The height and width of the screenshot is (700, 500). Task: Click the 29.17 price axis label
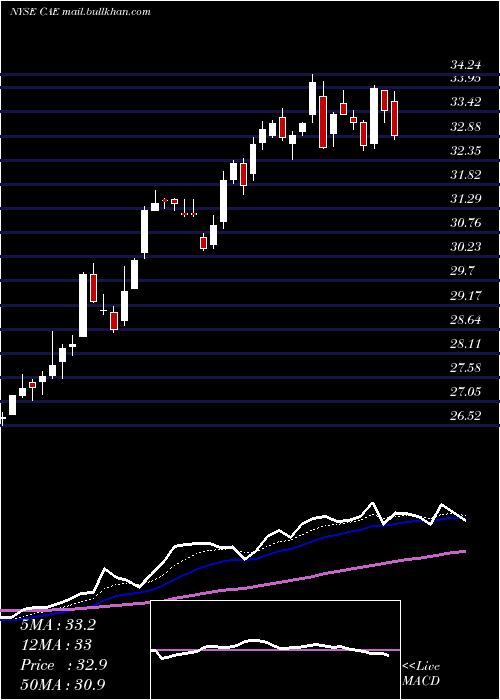[466, 295]
